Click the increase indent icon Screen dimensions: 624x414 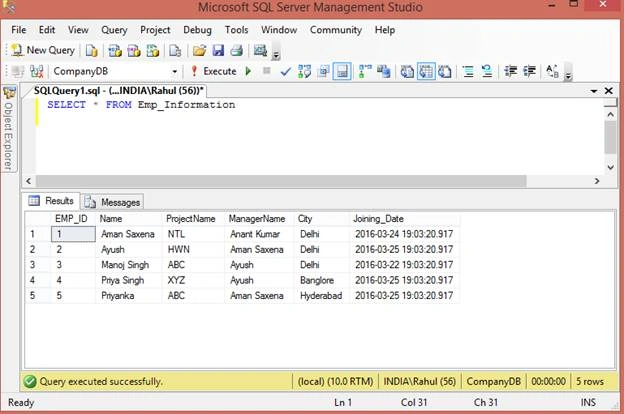pos(529,71)
